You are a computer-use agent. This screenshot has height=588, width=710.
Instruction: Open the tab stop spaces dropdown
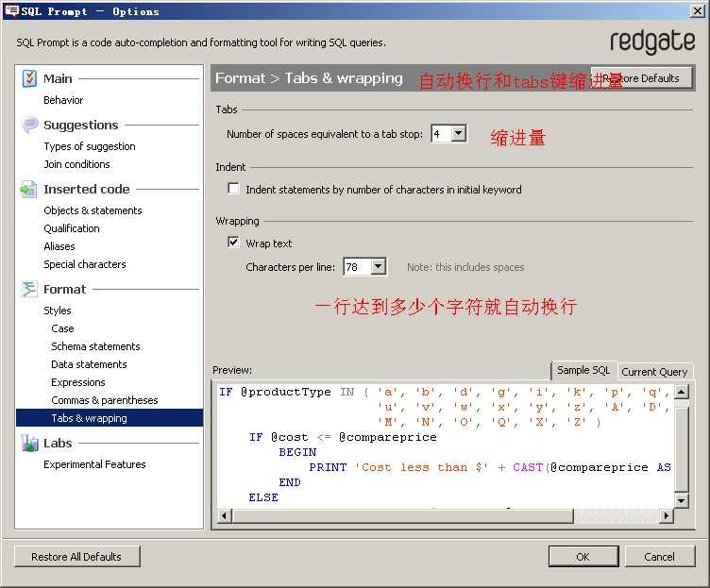(459, 133)
